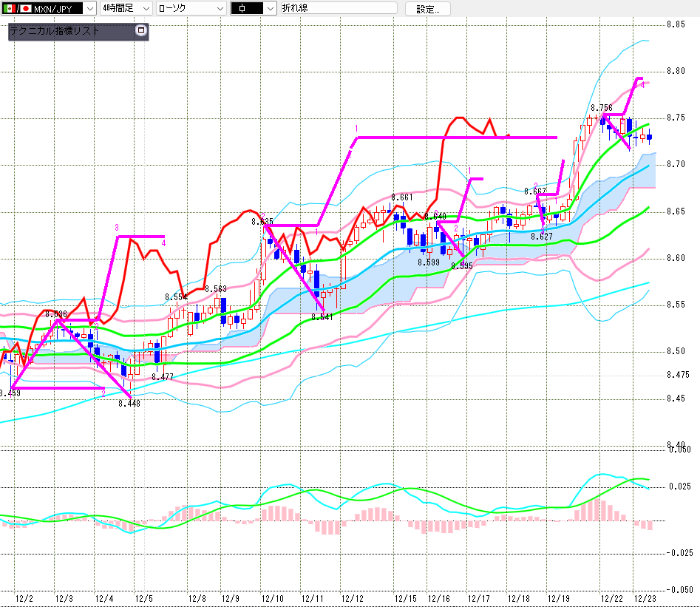Click the 8.80 price axis level
The height and width of the screenshot is (607, 700).
tap(675, 72)
